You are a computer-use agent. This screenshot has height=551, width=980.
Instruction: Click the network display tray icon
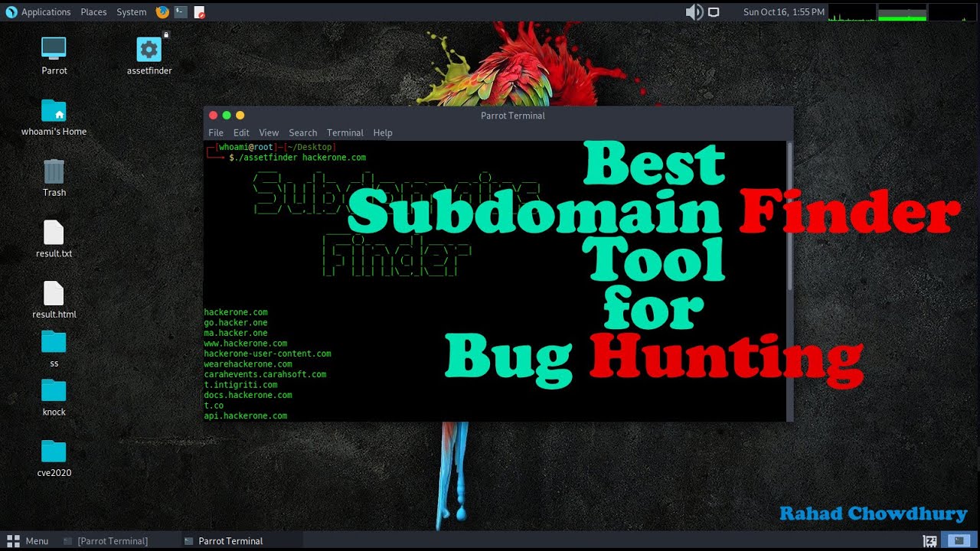click(714, 11)
